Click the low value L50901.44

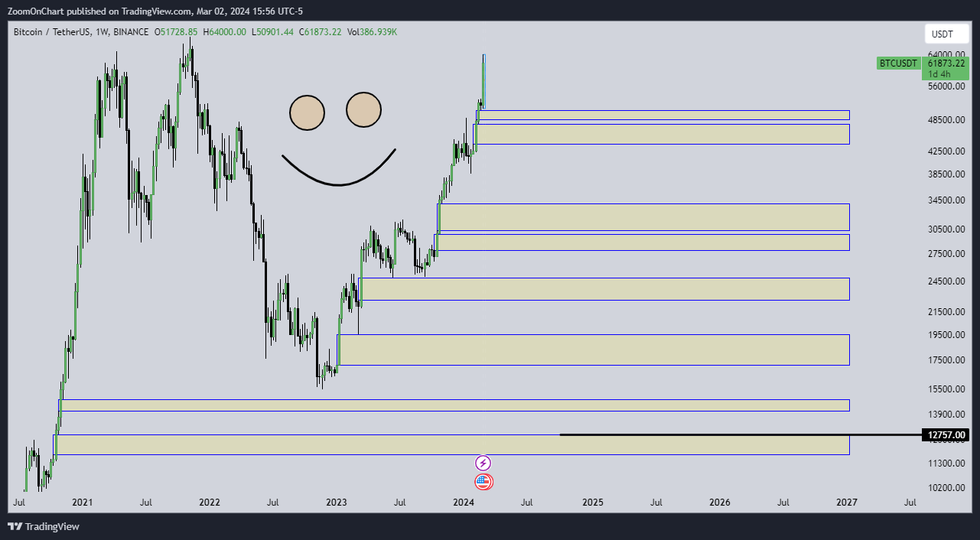[273, 32]
